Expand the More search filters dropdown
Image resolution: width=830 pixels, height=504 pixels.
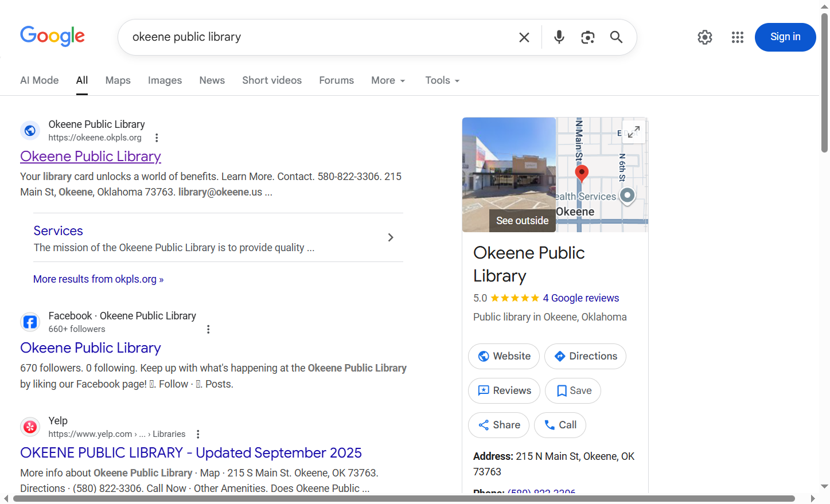tap(388, 81)
